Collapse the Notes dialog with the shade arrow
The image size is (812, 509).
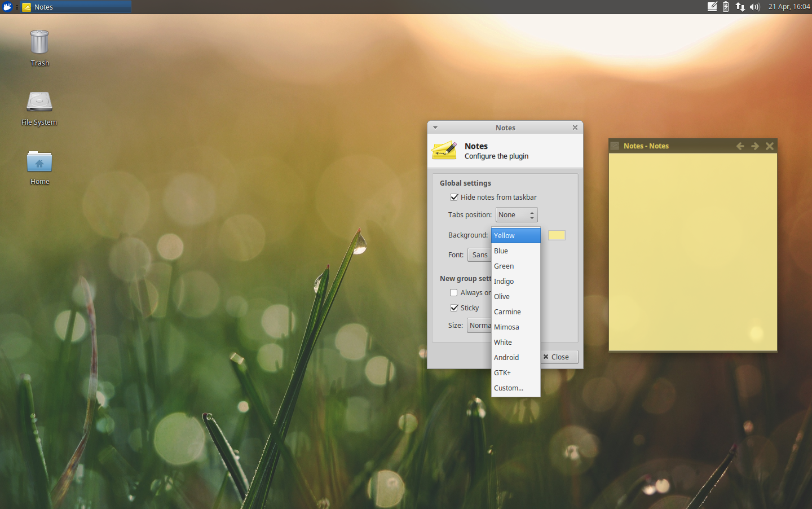tap(435, 128)
